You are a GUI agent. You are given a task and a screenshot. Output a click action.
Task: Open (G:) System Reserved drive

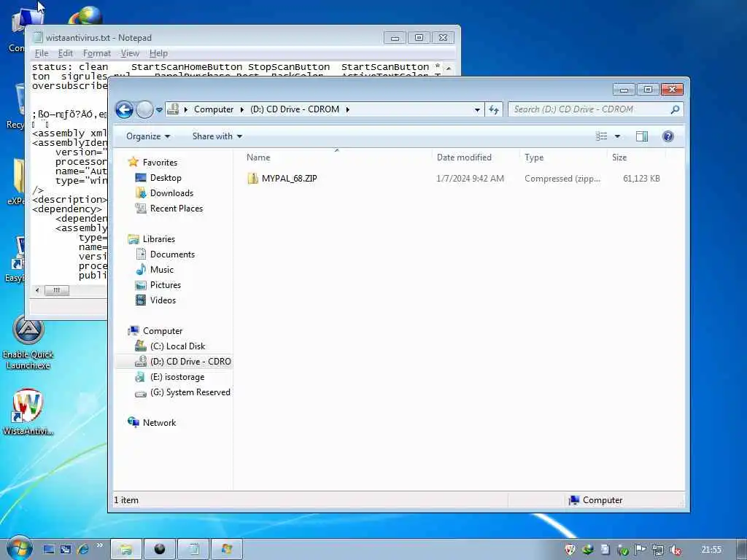coord(190,392)
